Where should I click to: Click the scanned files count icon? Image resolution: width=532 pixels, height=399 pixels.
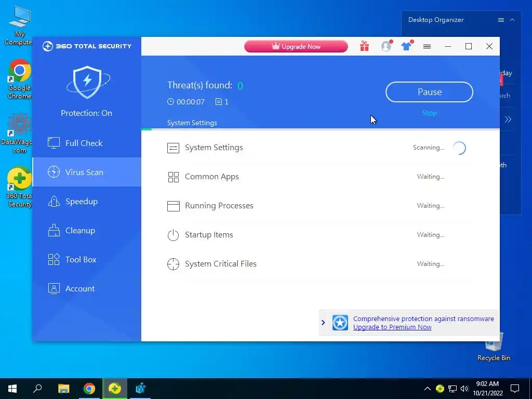219,101
